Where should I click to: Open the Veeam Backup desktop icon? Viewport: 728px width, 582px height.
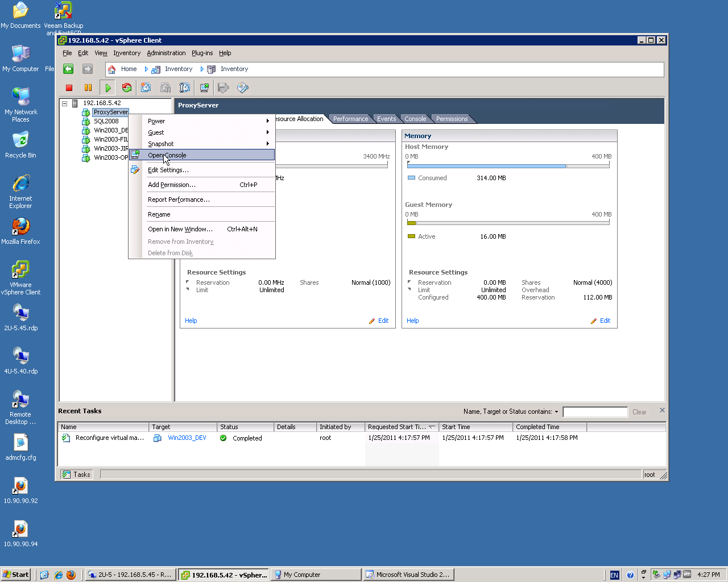(63, 18)
